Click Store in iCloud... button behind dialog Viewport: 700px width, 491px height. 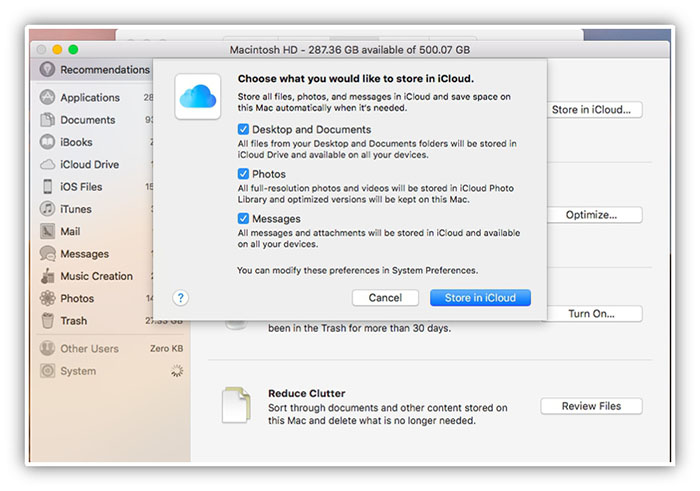pos(594,110)
